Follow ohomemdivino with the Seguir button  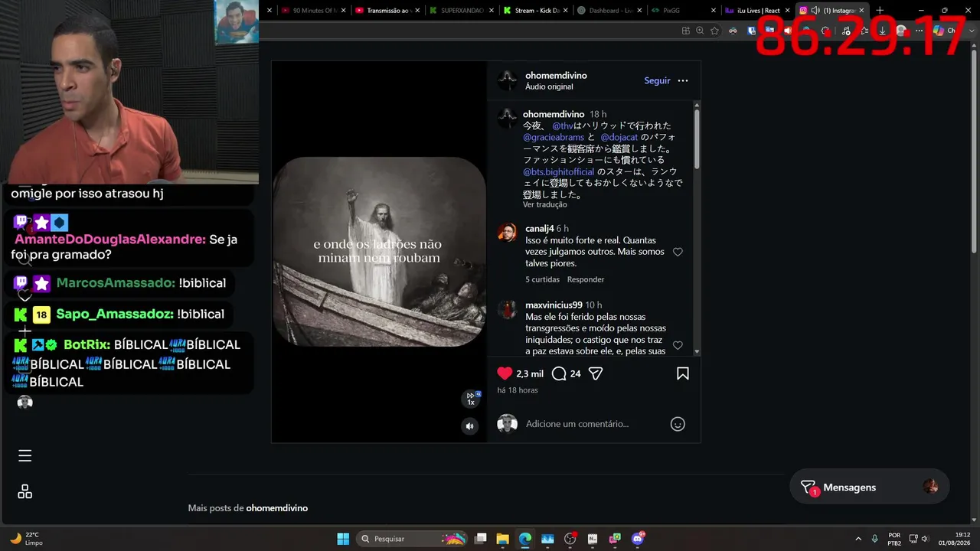coord(657,80)
